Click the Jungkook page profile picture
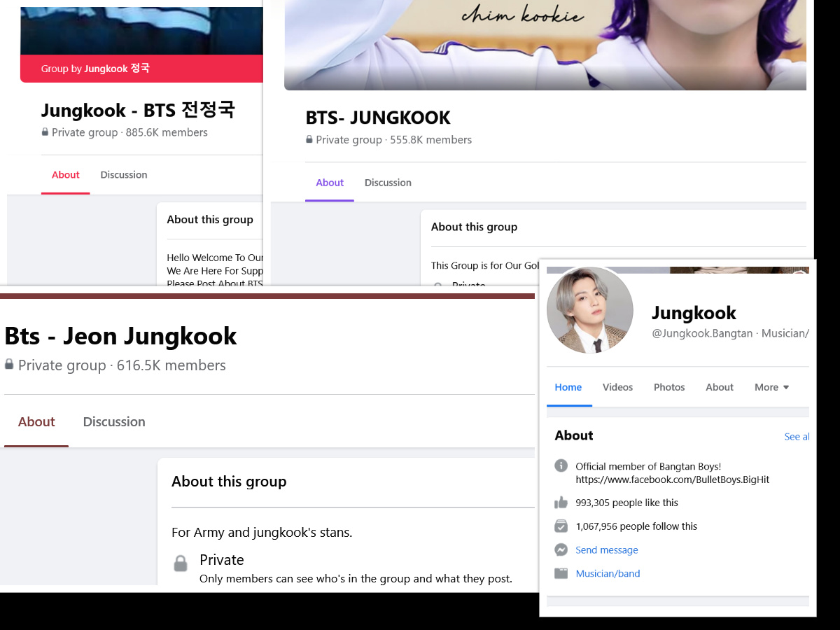The width and height of the screenshot is (840, 630). [589, 310]
